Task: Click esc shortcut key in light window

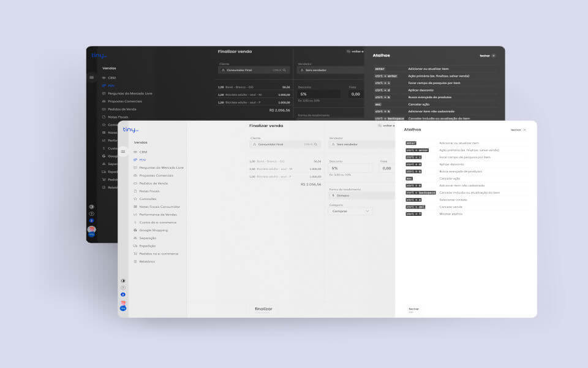Action: [409, 178]
